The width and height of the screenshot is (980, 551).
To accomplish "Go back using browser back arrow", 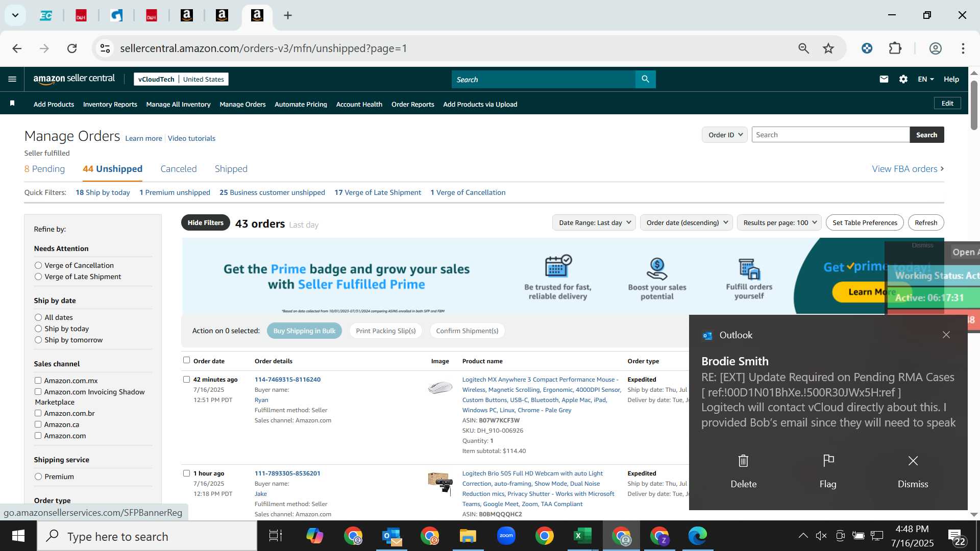I will (x=17, y=48).
